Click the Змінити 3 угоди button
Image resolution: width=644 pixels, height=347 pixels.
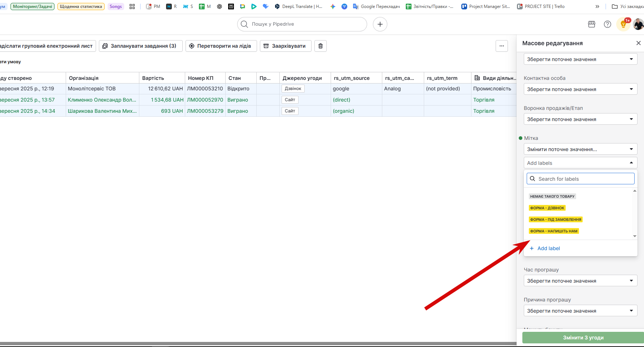point(583,338)
